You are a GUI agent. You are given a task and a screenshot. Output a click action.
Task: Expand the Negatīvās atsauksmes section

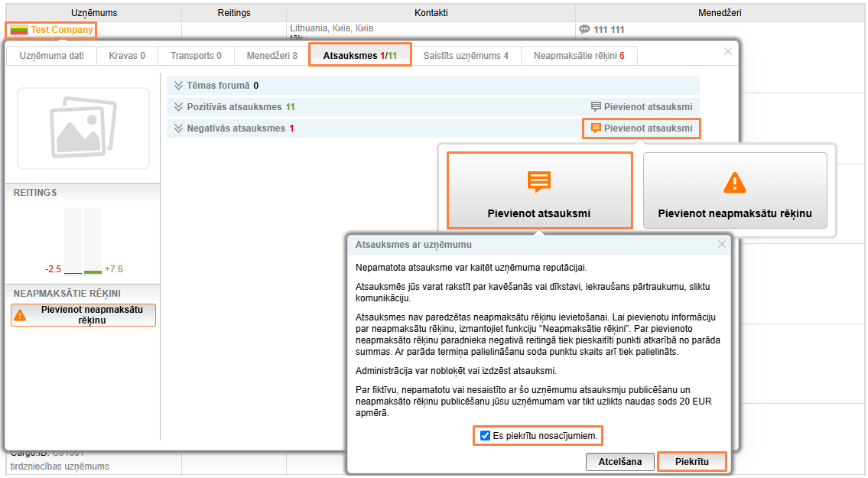(179, 128)
